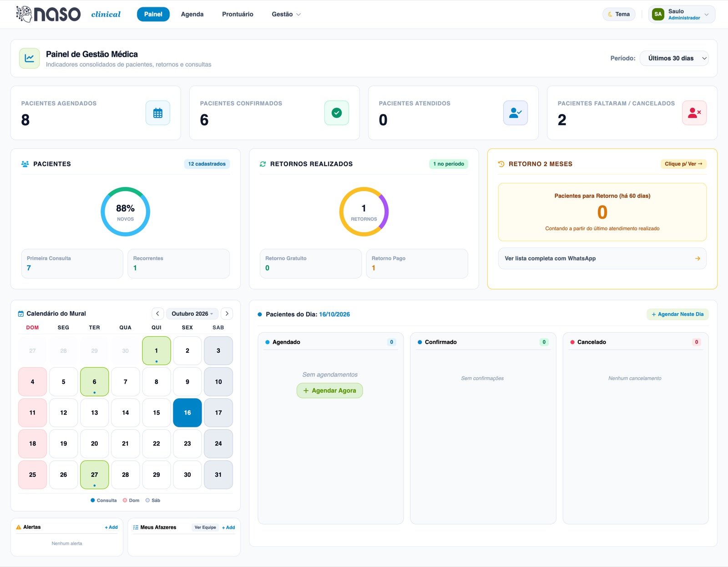Click the 88% Novos donut chart
Image resolution: width=728 pixels, height=567 pixels.
(x=125, y=212)
